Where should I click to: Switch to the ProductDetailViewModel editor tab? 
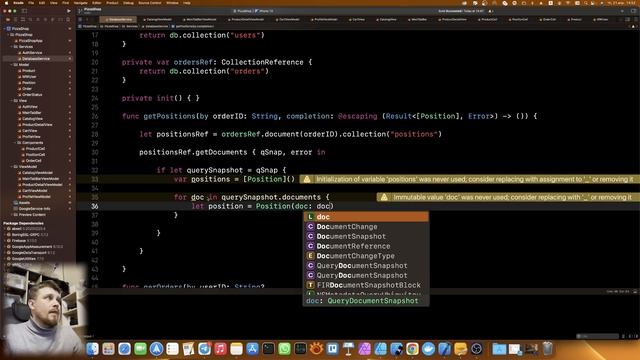pos(247,19)
